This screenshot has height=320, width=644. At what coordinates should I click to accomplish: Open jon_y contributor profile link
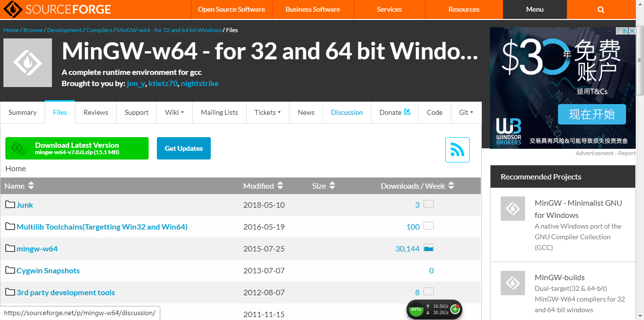coord(136,84)
